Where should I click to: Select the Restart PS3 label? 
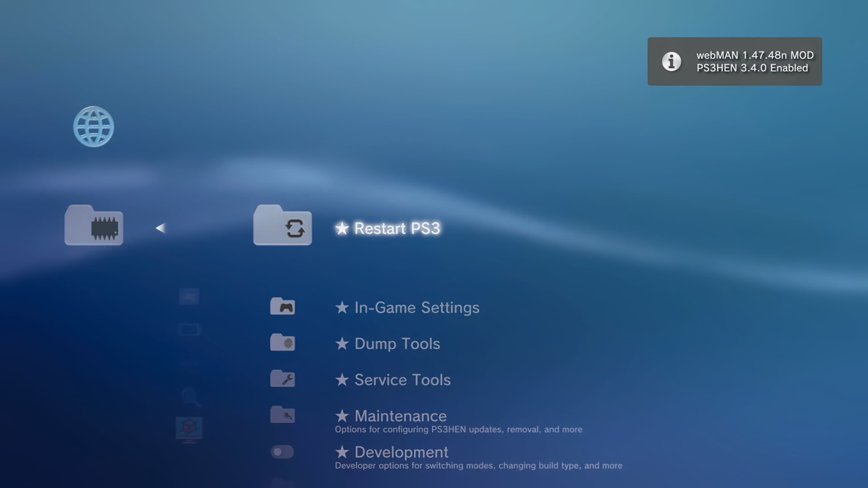tap(396, 228)
